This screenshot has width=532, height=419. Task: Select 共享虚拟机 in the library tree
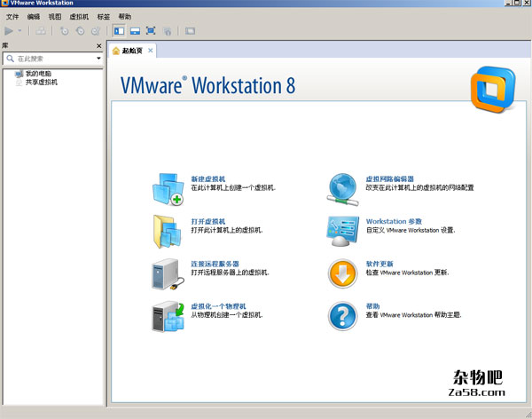[42, 83]
